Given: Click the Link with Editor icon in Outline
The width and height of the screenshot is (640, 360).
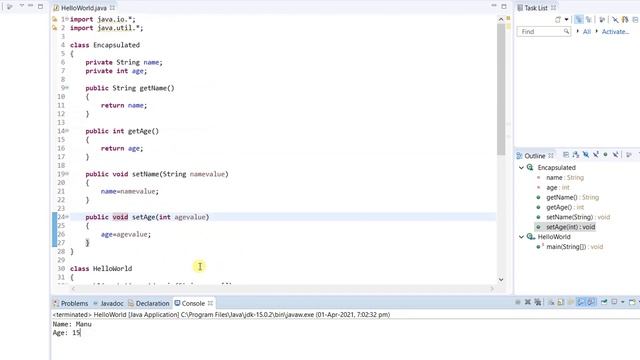Looking at the screenshot, I should point(629,155).
